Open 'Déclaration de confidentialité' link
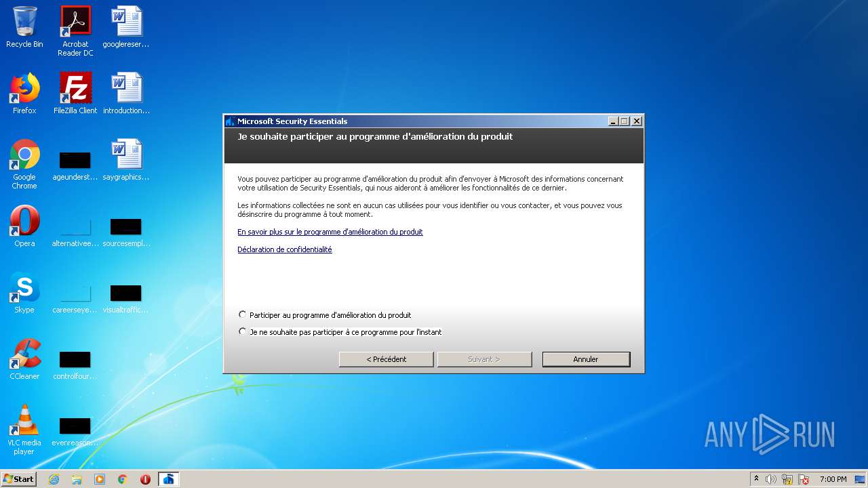 click(x=285, y=249)
